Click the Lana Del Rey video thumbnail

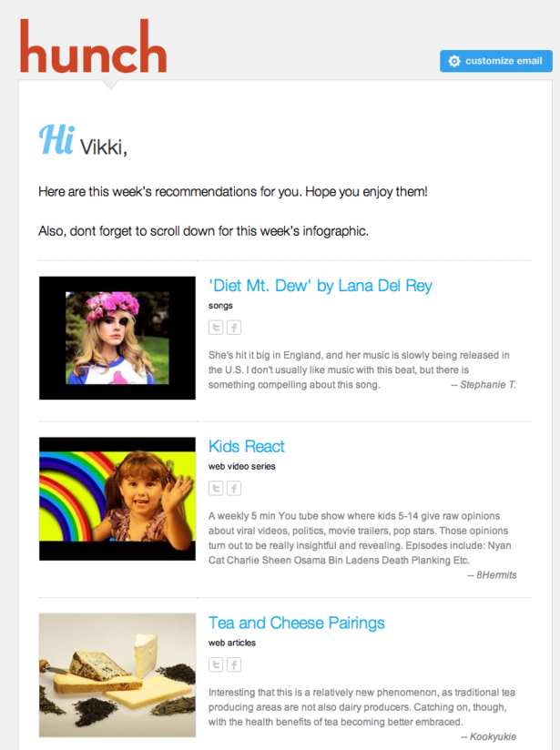[117, 338]
